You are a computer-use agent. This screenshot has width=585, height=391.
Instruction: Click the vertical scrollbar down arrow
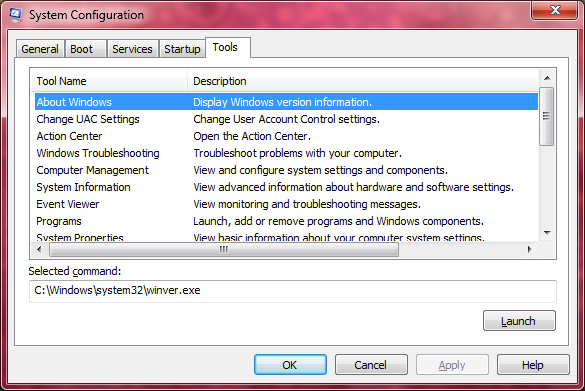coord(547,233)
